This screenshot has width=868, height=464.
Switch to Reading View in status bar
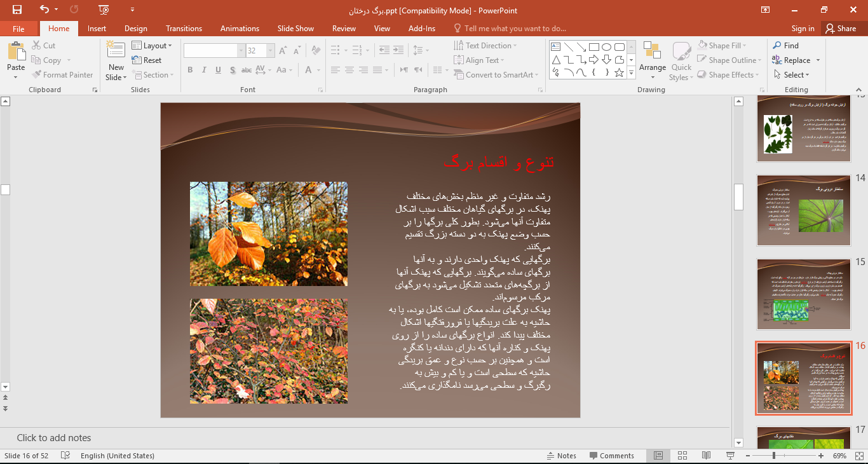(706, 456)
